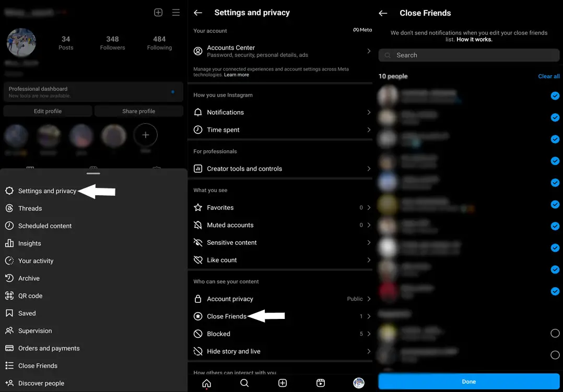
Task: Expand the Muted accounts chevron
Action: [369, 225]
